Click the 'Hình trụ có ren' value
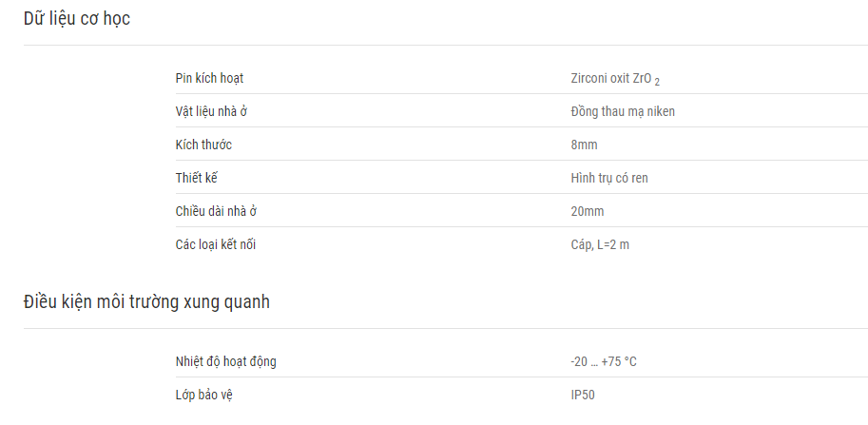Image resolution: width=868 pixels, height=425 pixels. (x=609, y=178)
